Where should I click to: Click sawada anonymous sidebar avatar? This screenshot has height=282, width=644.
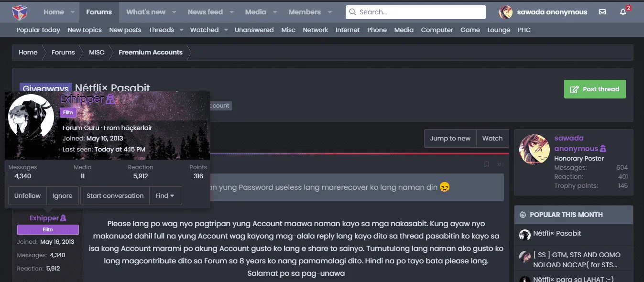[x=535, y=150]
